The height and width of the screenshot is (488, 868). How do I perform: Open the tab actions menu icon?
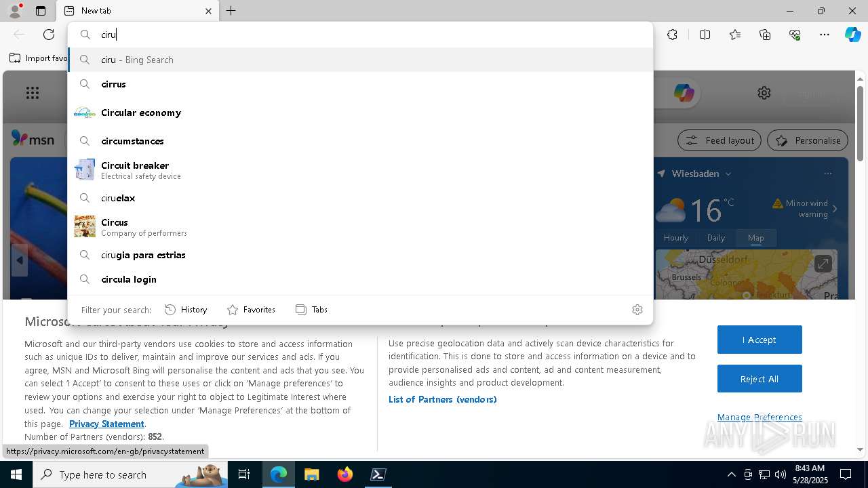tap(41, 11)
